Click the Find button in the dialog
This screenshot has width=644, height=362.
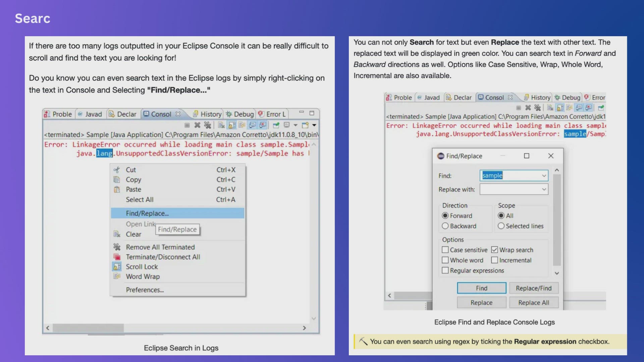click(481, 288)
